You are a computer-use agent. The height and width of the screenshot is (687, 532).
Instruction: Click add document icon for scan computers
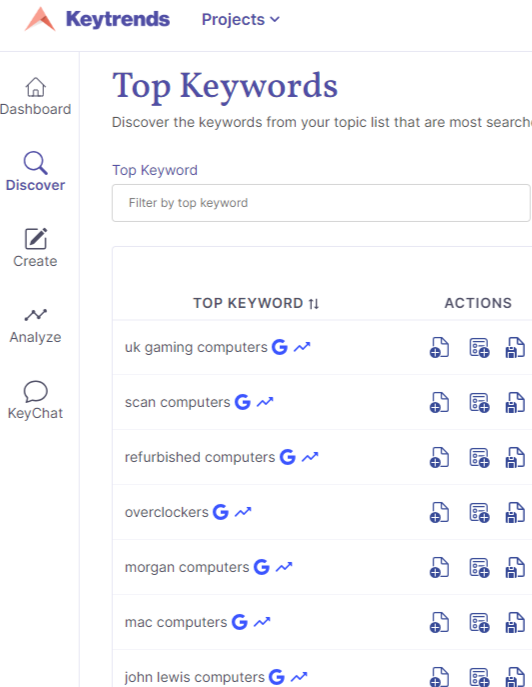(439, 403)
